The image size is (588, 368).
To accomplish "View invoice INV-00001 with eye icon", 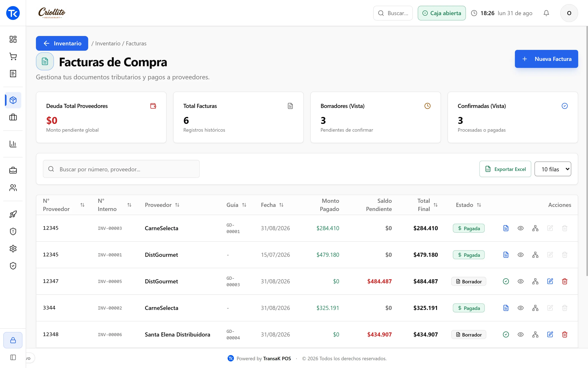I will point(520,255).
